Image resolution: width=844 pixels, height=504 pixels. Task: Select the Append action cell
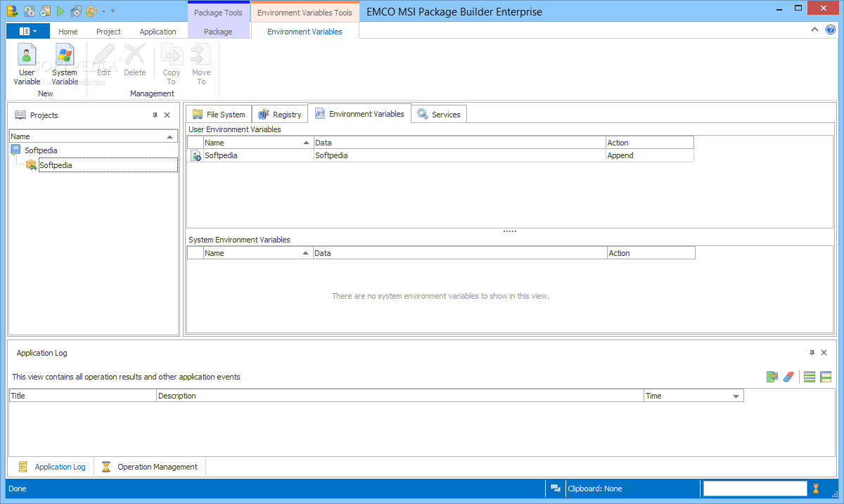(650, 155)
